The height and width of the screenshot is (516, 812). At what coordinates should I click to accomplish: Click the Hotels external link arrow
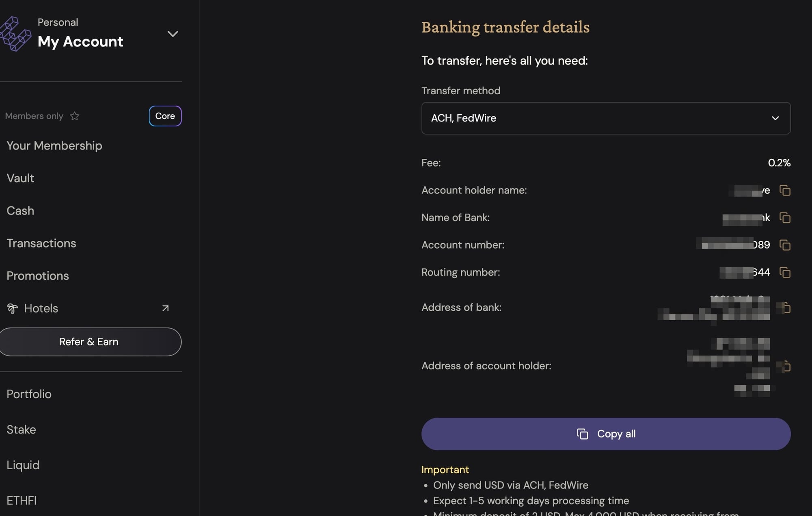165,308
